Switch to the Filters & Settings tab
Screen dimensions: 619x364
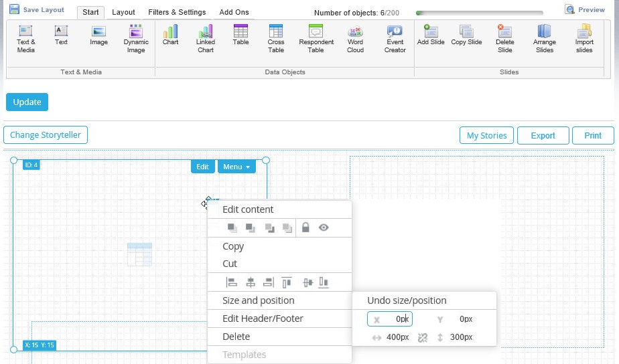tap(177, 12)
